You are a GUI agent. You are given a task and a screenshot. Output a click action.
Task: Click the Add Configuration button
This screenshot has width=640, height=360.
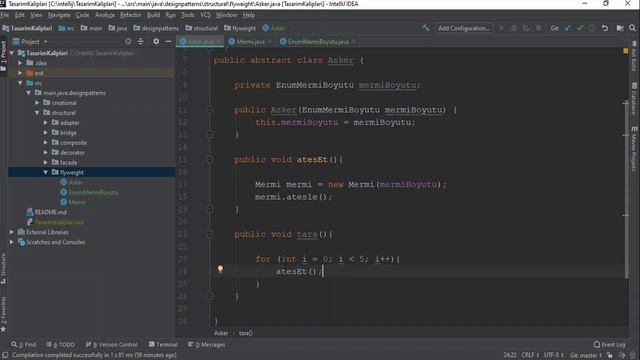coord(464,28)
